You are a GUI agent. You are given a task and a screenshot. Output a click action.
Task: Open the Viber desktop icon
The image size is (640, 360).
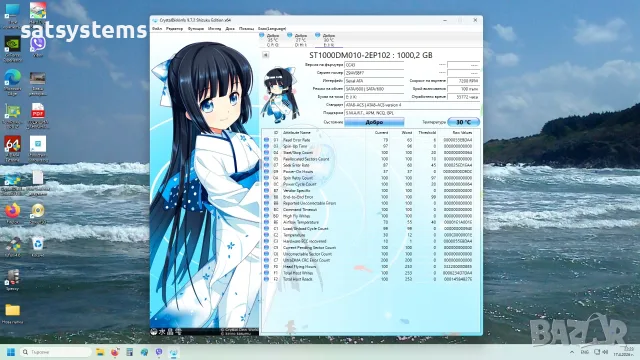coord(38,46)
